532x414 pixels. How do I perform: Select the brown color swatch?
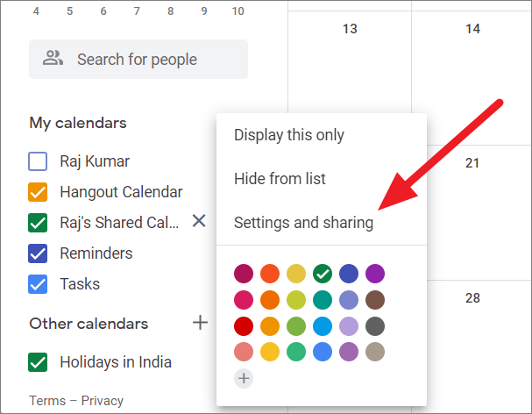(x=375, y=300)
